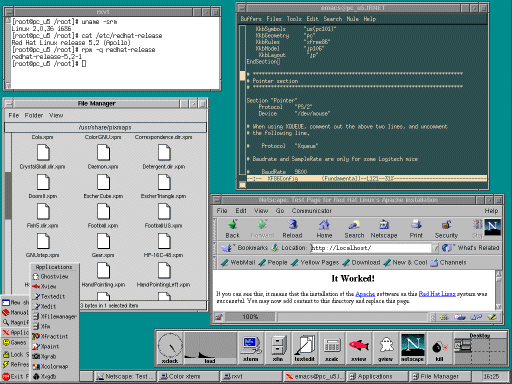Click the load monitor graph in panel

[210, 348]
